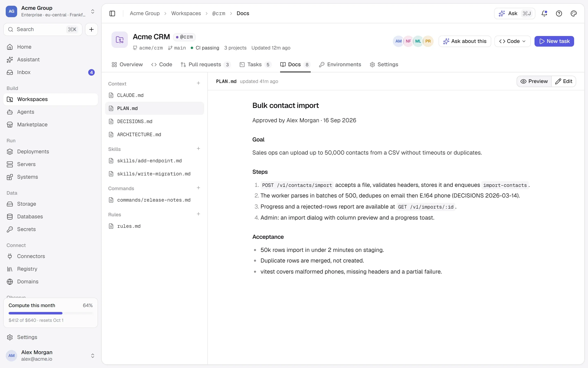
Task: Switch to the Code tab
Action: (161, 64)
